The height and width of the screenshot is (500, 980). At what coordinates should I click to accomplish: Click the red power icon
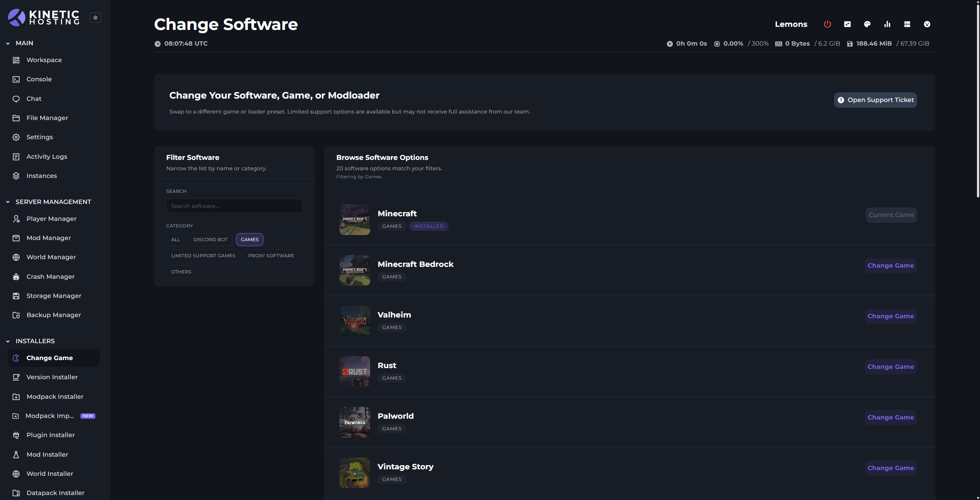(x=827, y=24)
